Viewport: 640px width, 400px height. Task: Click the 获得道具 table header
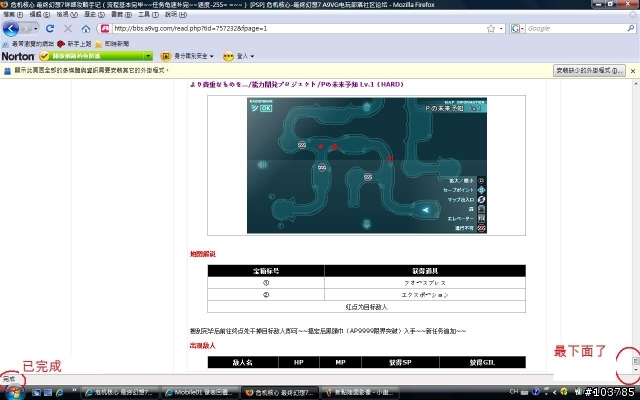click(x=425, y=271)
